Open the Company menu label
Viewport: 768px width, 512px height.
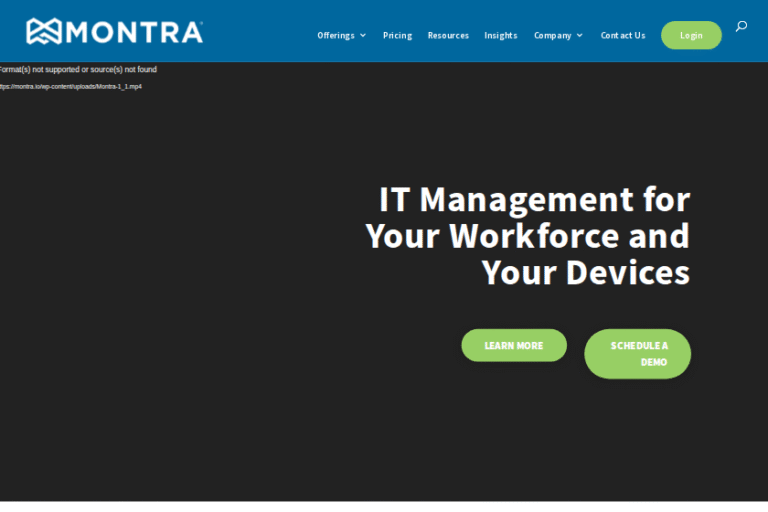(552, 36)
